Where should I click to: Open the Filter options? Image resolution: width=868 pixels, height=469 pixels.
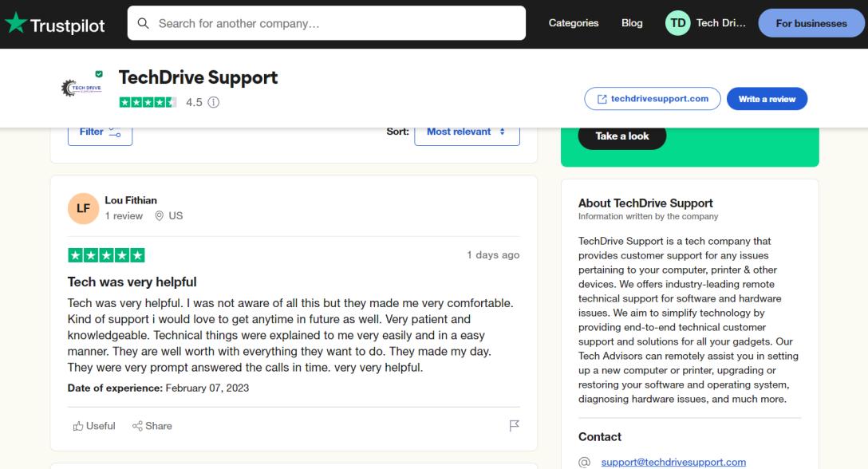100,132
